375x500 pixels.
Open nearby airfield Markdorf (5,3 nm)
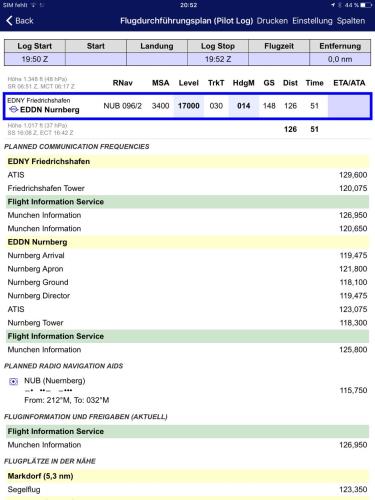187,476
